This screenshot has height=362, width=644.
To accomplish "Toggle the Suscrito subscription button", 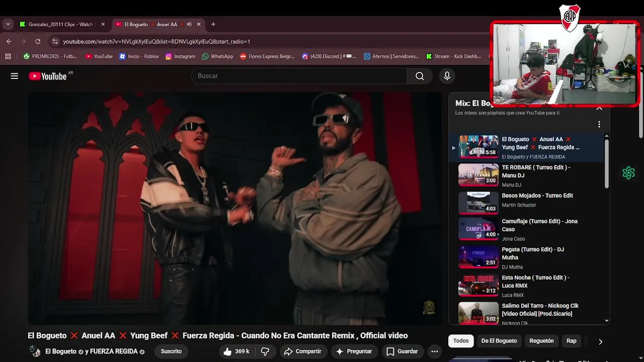I will click(171, 351).
